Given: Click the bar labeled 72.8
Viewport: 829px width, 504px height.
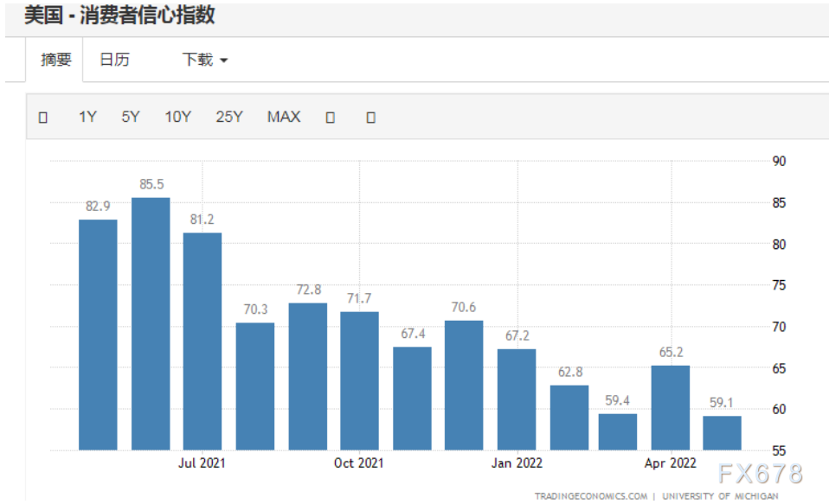Looking at the screenshot, I should [x=308, y=377].
